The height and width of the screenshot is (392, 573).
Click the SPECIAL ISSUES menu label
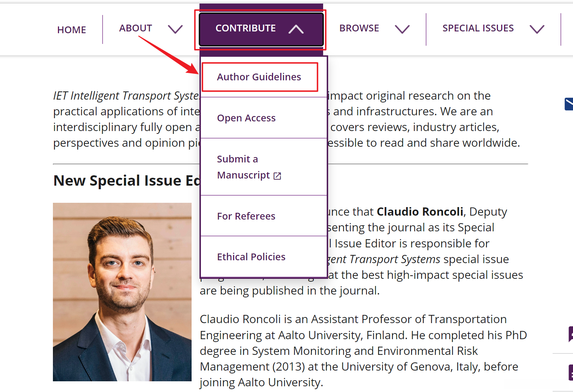(x=478, y=28)
